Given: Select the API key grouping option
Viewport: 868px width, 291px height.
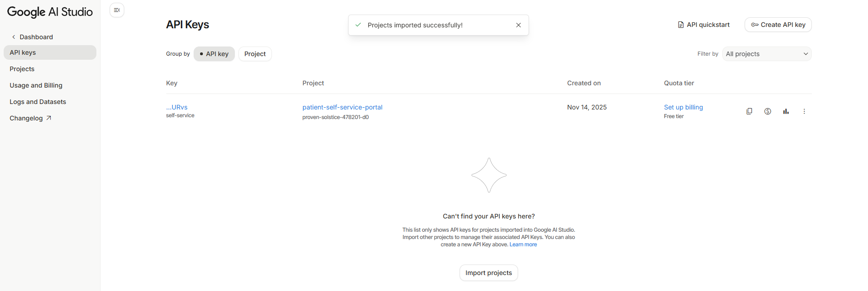Looking at the screenshot, I should (214, 53).
